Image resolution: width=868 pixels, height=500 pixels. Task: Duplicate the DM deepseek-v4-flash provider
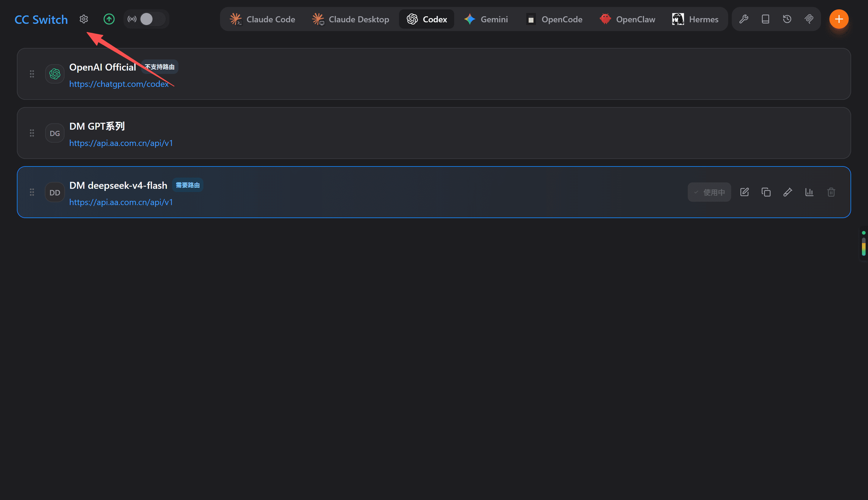point(766,192)
